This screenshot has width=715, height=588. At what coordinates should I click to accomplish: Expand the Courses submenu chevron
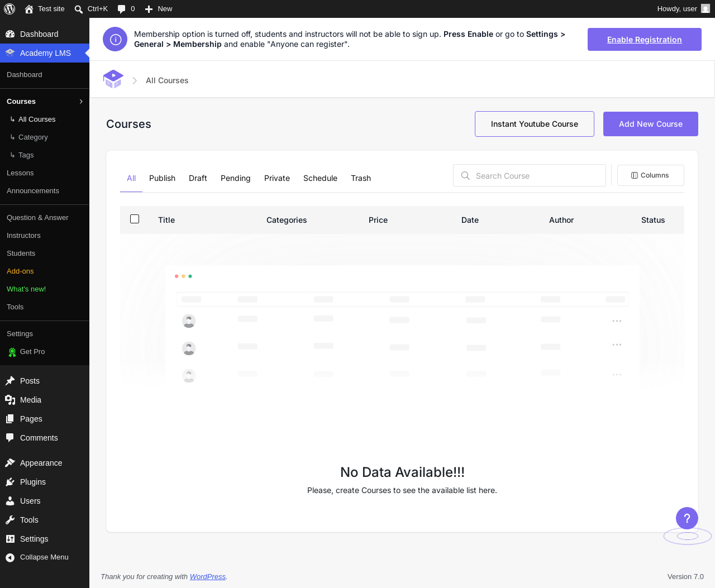81,102
